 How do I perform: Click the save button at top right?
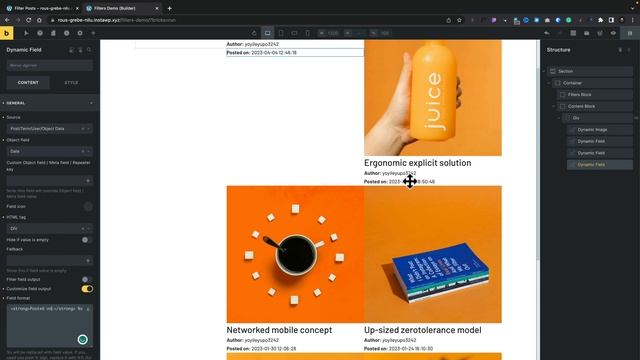click(x=630, y=33)
